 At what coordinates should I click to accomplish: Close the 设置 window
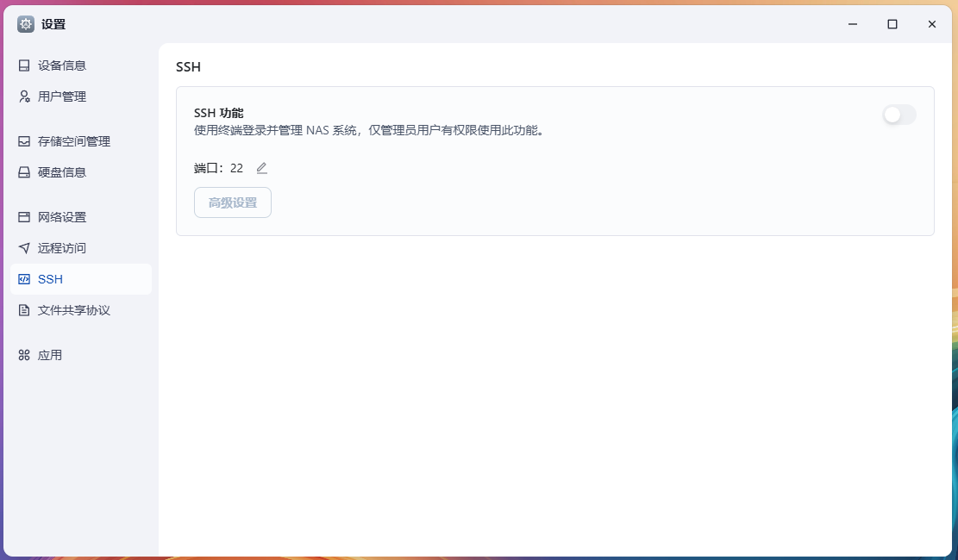pos(932,24)
